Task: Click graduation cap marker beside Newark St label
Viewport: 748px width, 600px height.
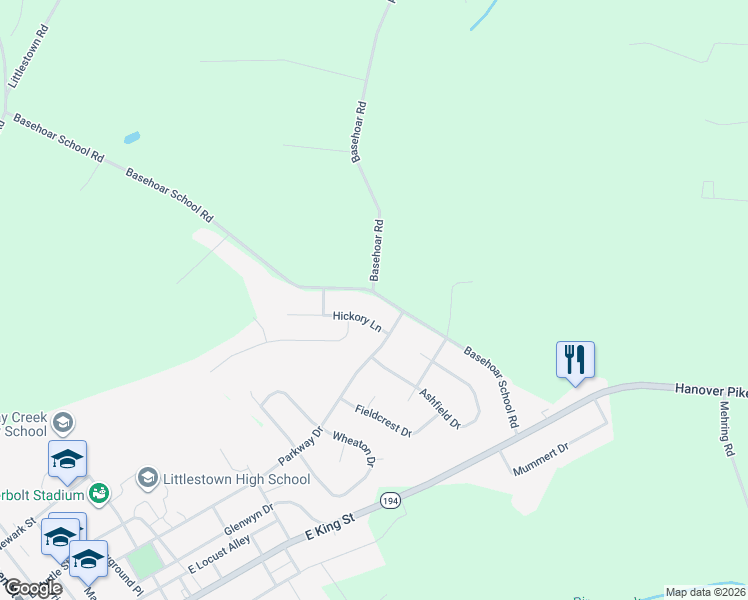Action: pyautogui.click(x=60, y=537)
